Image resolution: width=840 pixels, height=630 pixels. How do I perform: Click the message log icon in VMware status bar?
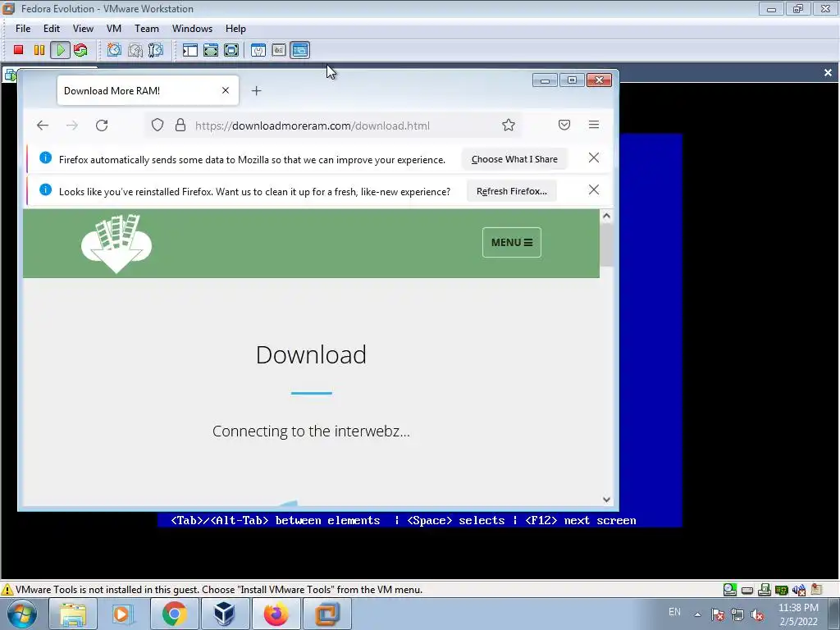pos(816,590)
